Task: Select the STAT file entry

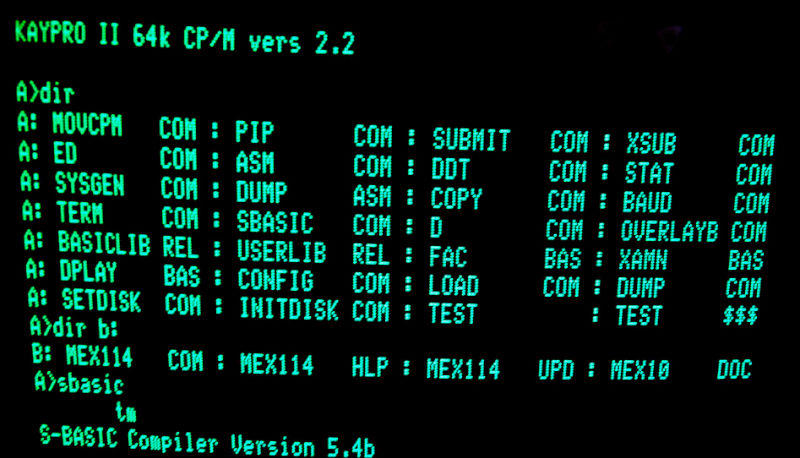Action: coord(649,173)
